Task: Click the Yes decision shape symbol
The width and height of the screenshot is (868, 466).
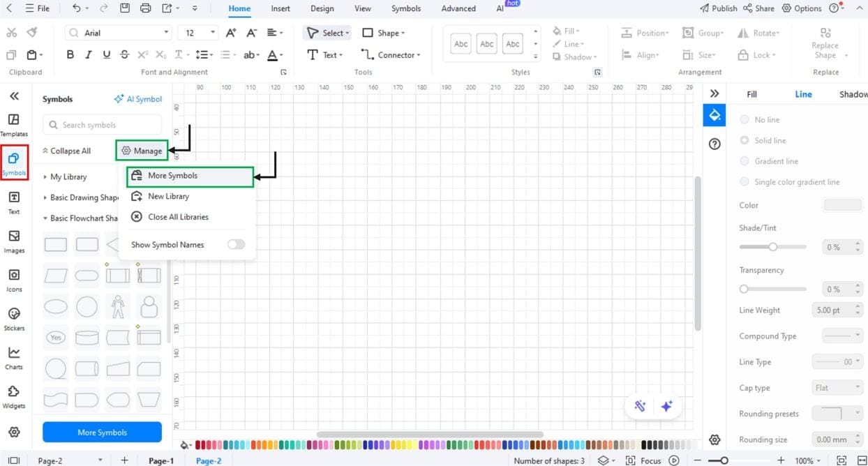Action: click(56, 338)
